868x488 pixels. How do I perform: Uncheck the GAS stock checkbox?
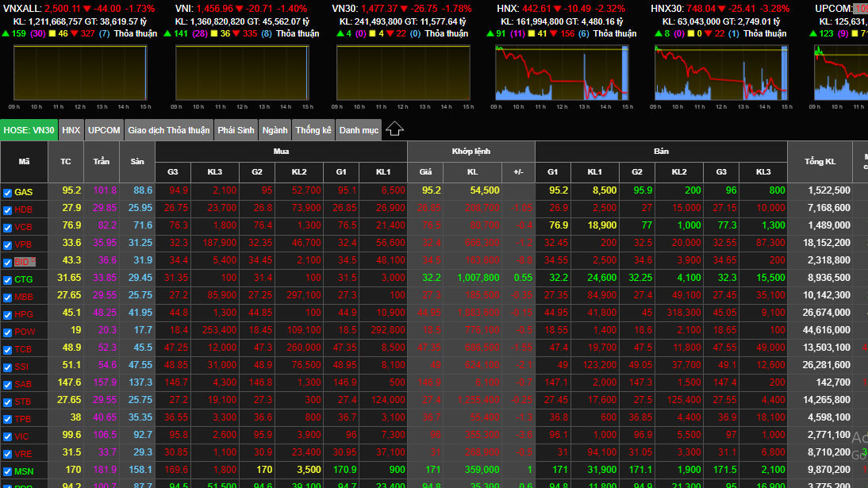[7, 192]
